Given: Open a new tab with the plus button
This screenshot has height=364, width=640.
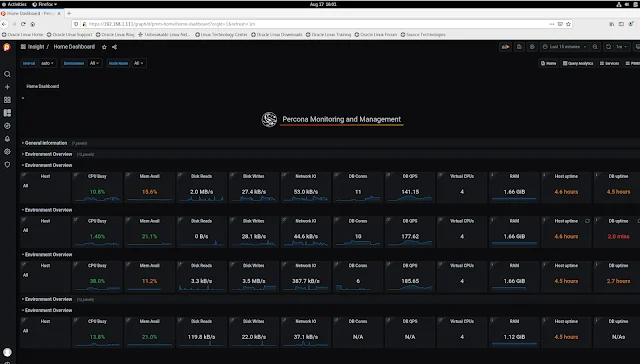Looking at the screenshot, I should [x=69, y=13].
